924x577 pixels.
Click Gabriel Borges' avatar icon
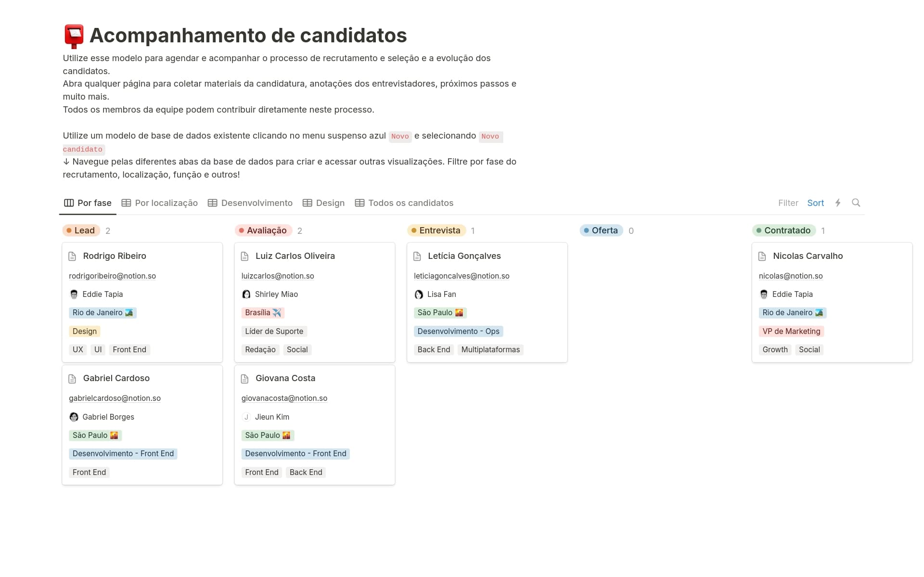(x=74, y=417)
